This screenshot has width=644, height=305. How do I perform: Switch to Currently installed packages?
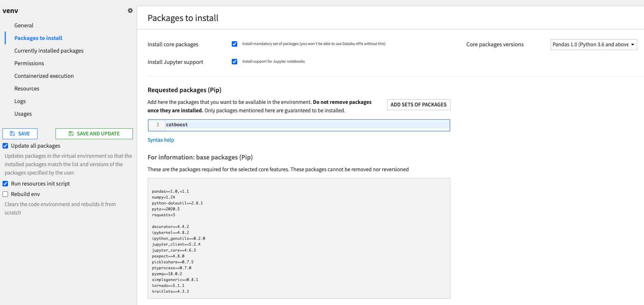click(49, 50)
